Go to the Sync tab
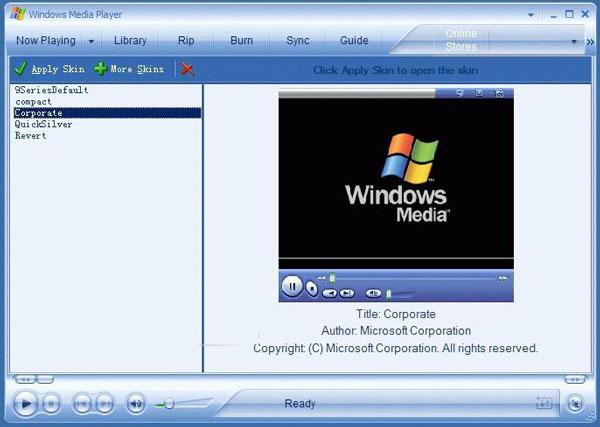 [x=298, y=41]
